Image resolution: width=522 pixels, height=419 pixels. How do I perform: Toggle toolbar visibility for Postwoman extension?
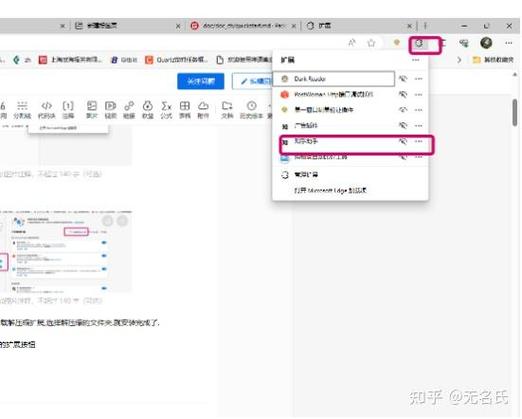403,94
